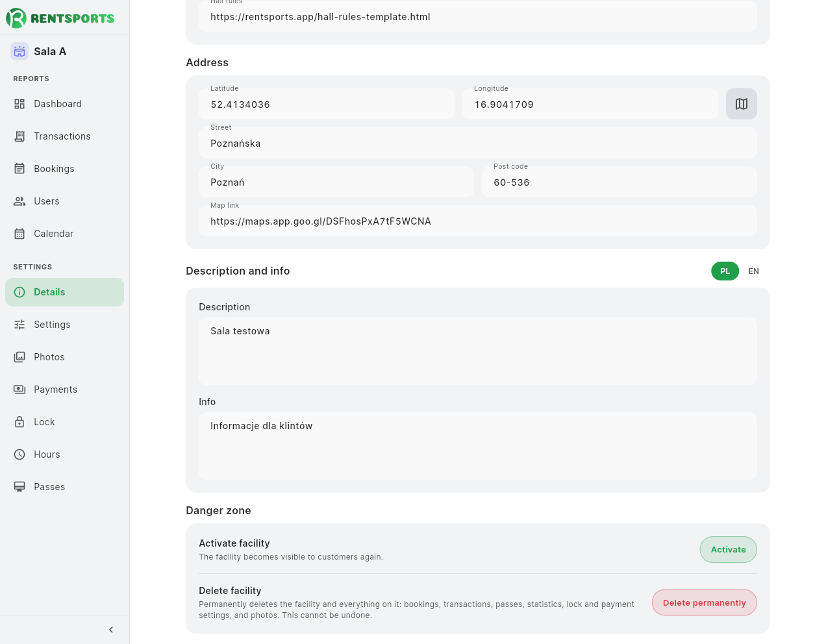Click the Hours clock icon

pyautogui.click(x=19, y=454)
